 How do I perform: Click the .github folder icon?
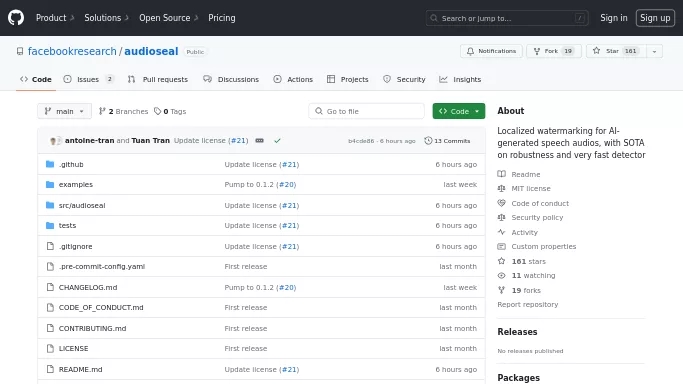coord(50,164)
